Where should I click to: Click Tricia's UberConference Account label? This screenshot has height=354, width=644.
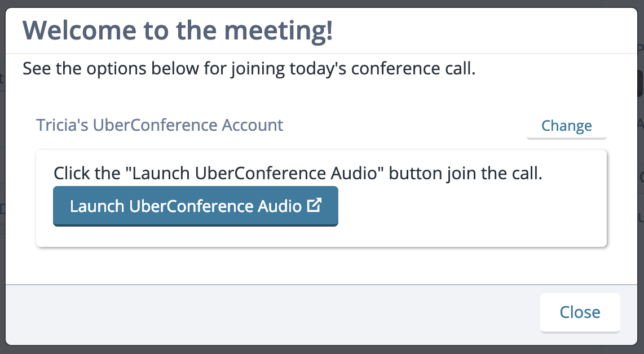(x=160, y=125)
